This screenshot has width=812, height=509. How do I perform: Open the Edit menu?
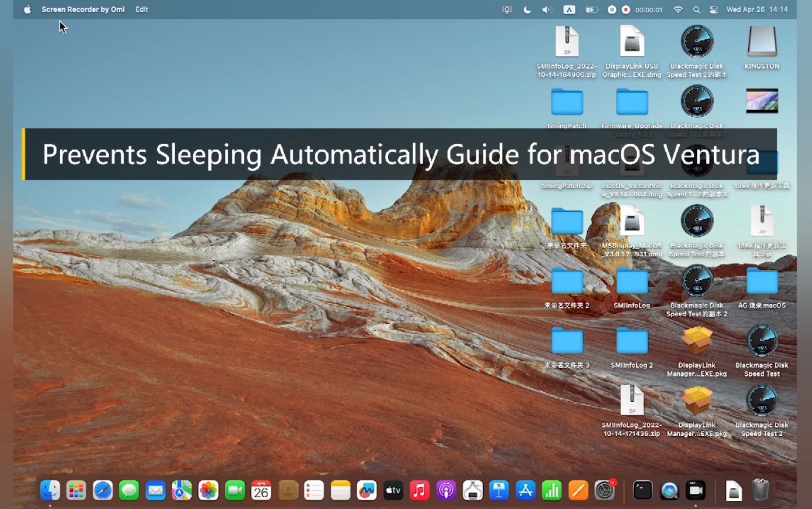[141, 9]
